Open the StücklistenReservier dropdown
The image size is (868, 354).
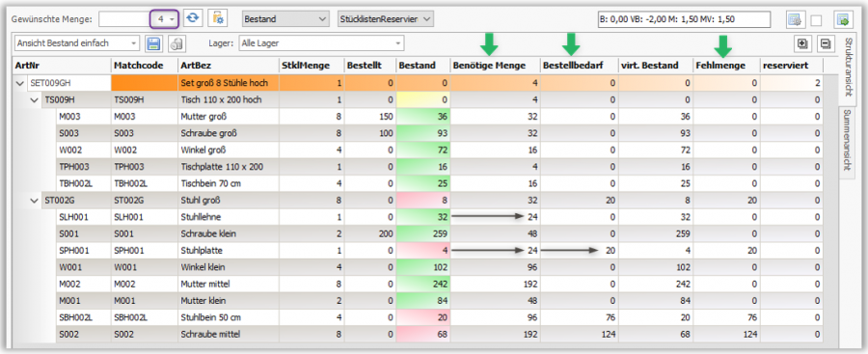tap(385, 19)
